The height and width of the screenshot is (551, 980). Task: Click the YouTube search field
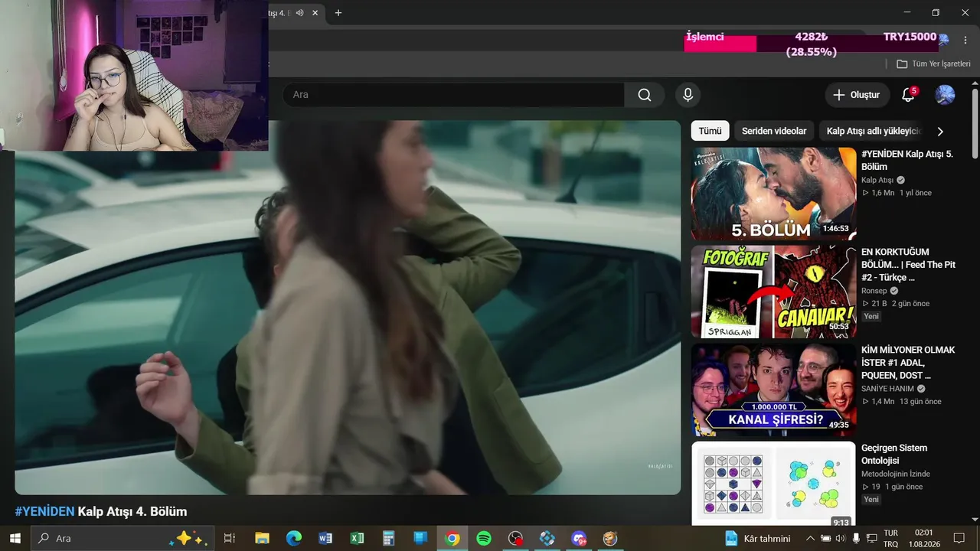coord(453,95)
